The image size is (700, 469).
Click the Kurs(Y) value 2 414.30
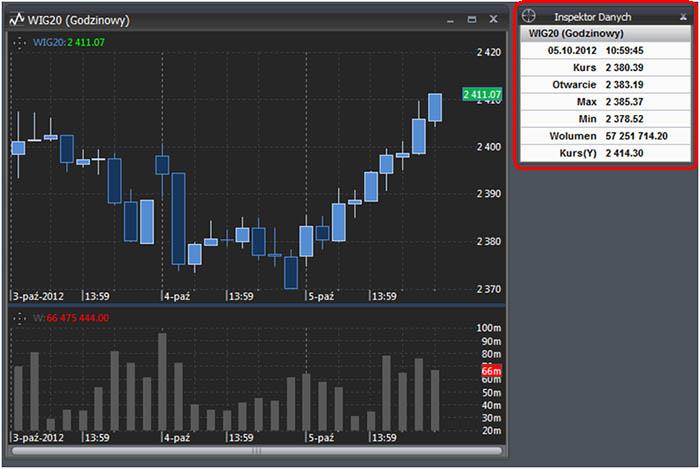tap(624, 153)
